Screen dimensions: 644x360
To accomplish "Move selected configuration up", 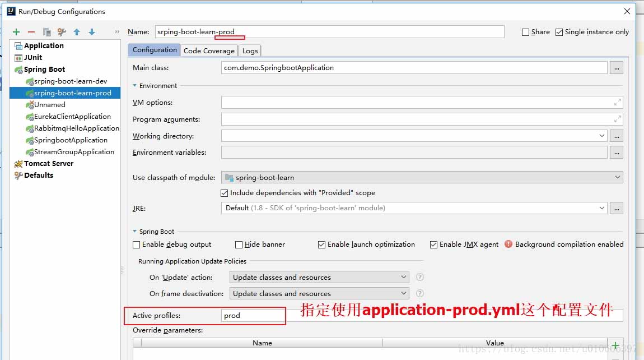I will click(77, 32).
